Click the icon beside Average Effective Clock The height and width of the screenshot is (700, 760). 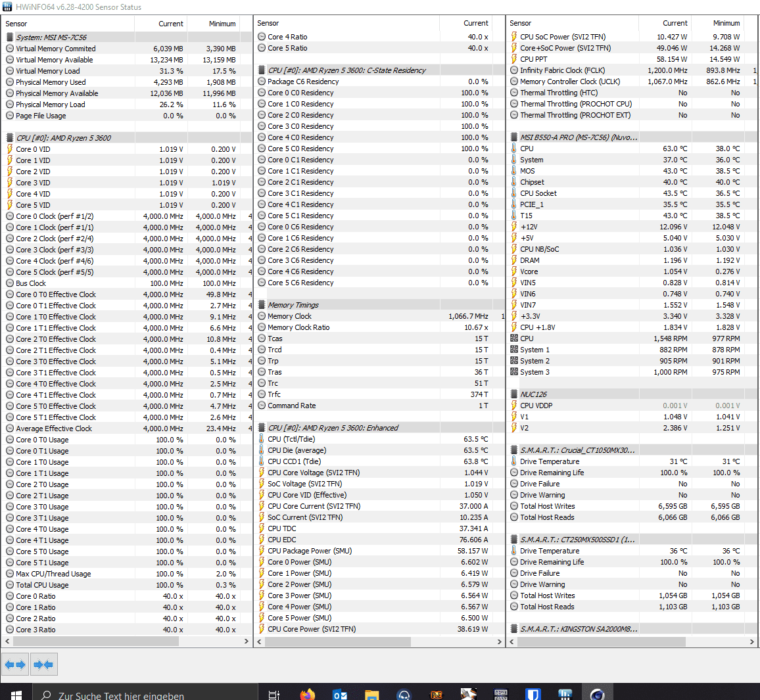[x=10, y=429]
